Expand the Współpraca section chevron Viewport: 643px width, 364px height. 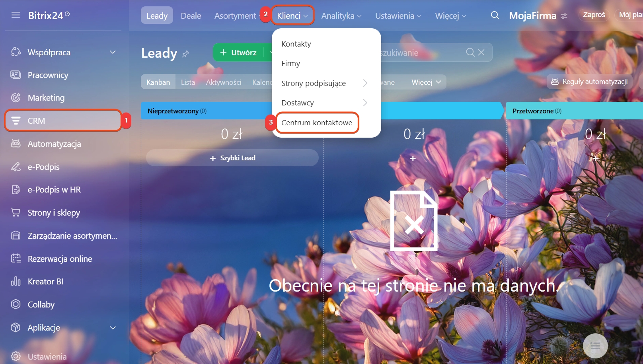coord(113,52)
